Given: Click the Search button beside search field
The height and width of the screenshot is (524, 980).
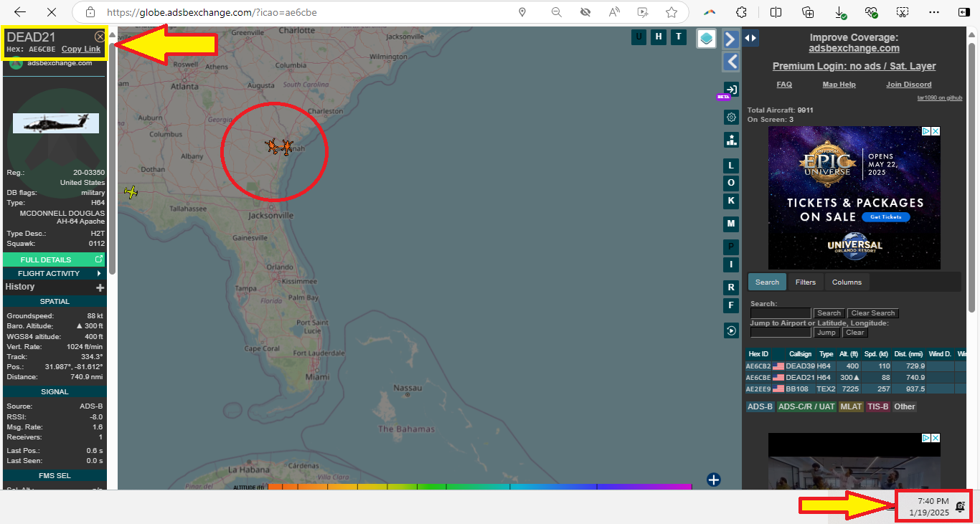Looking at the screenshot, I should pyautogui.click(x=829, y=313).
